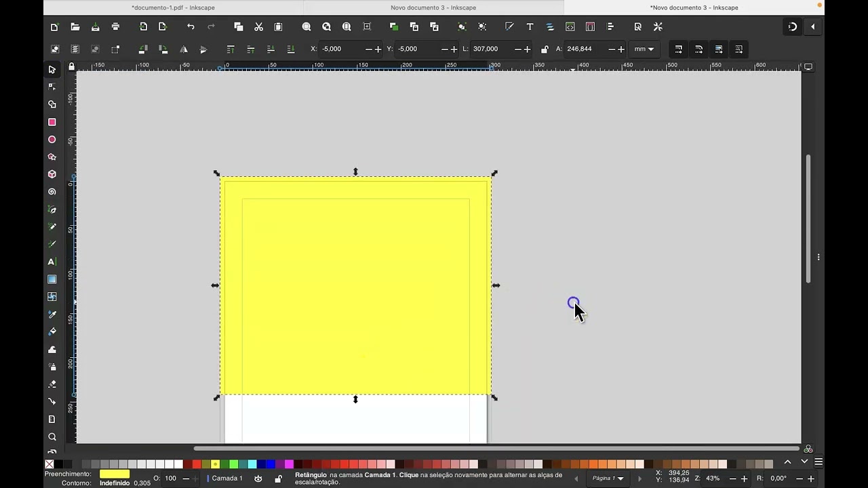Select the Zoom magnifier tool
The height and width of the screenshot is (488, 868).
(x=52, y=437)
